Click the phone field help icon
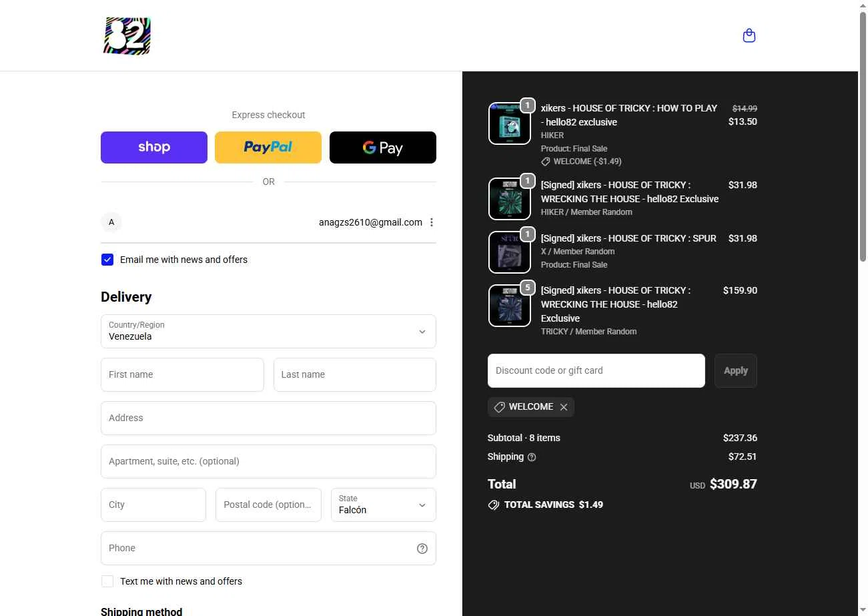 click(x=422, y=549)
